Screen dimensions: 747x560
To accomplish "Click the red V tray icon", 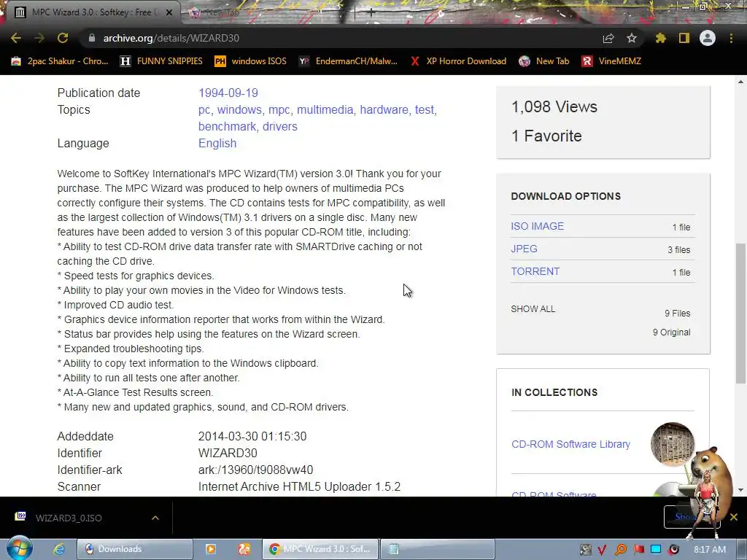I will (602, 550).
